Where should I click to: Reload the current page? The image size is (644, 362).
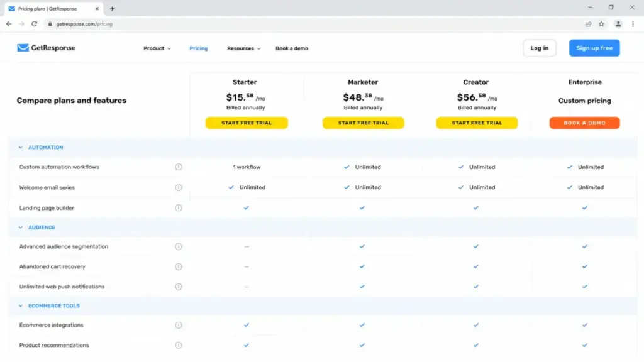point(35,24)
